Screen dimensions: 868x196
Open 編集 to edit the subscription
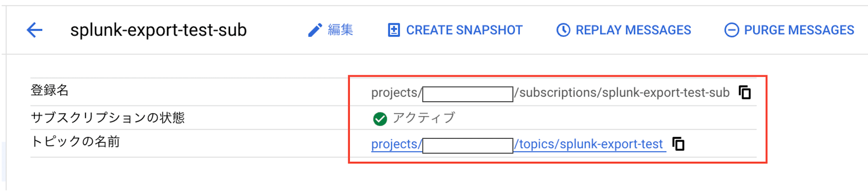click(340, 30)
